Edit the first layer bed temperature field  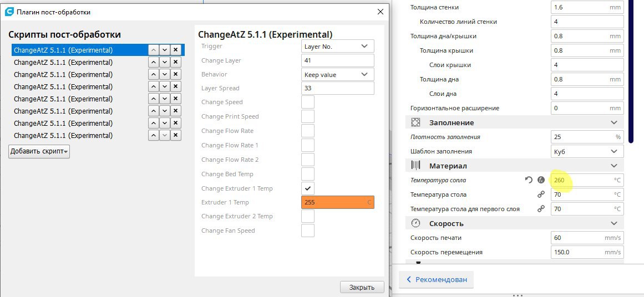587,209
